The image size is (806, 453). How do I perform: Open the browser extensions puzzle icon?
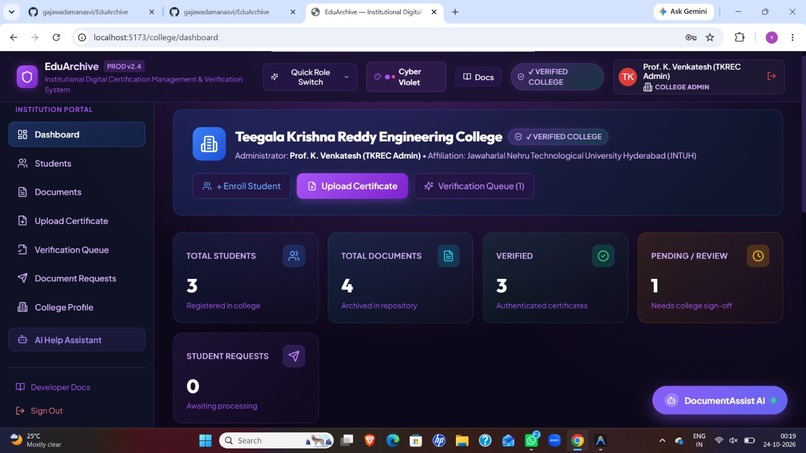coord(739,37)
